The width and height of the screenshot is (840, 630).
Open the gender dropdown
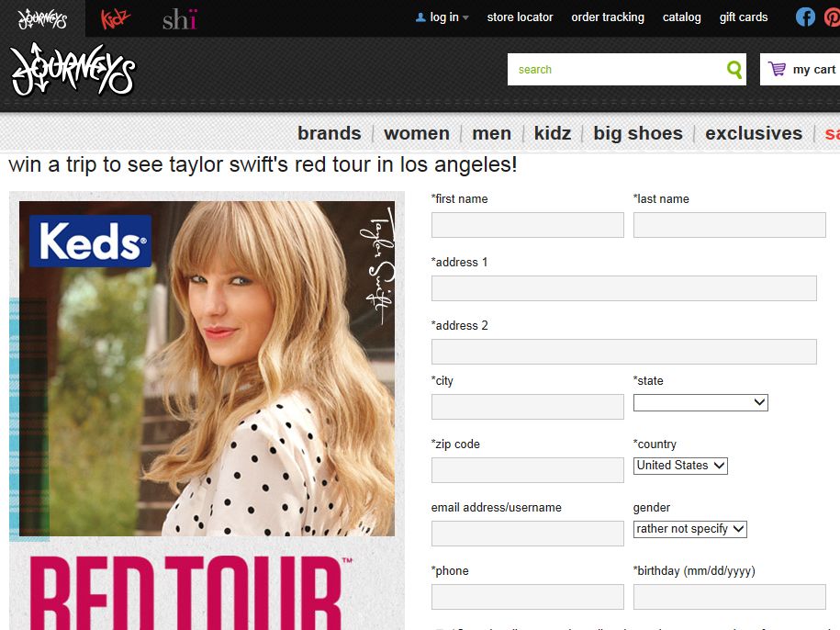click(690, 529)
